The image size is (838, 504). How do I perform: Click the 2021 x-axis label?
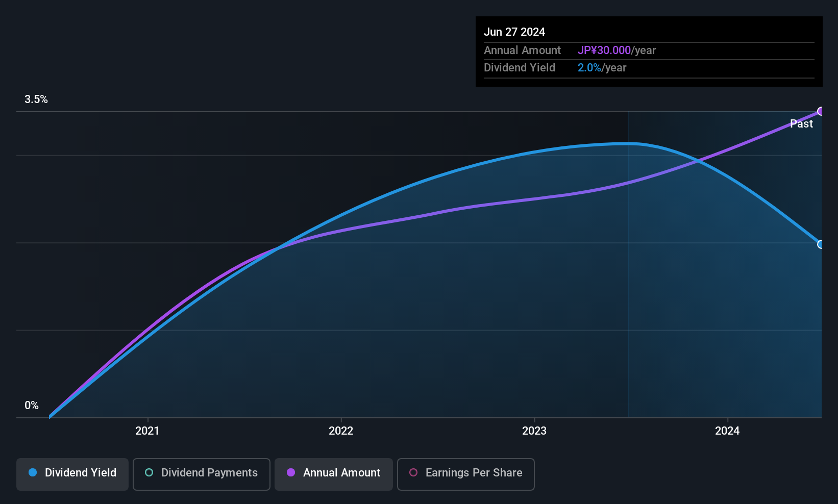(x=147, y=431)
